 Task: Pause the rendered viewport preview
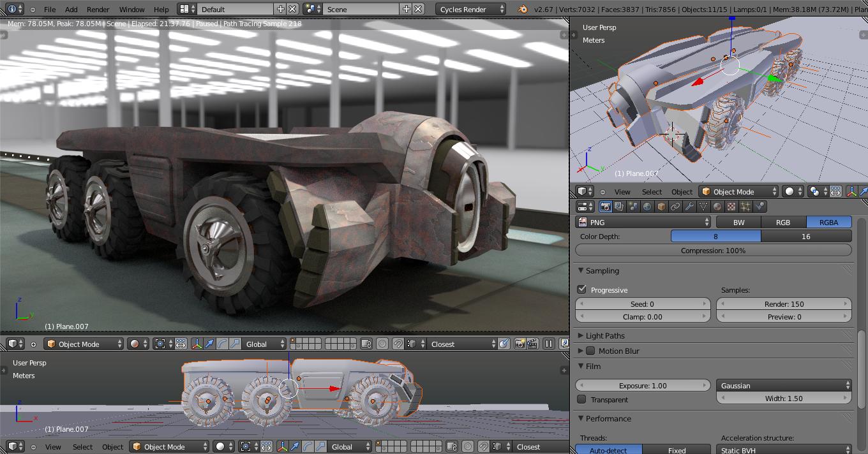click(548, 344)
